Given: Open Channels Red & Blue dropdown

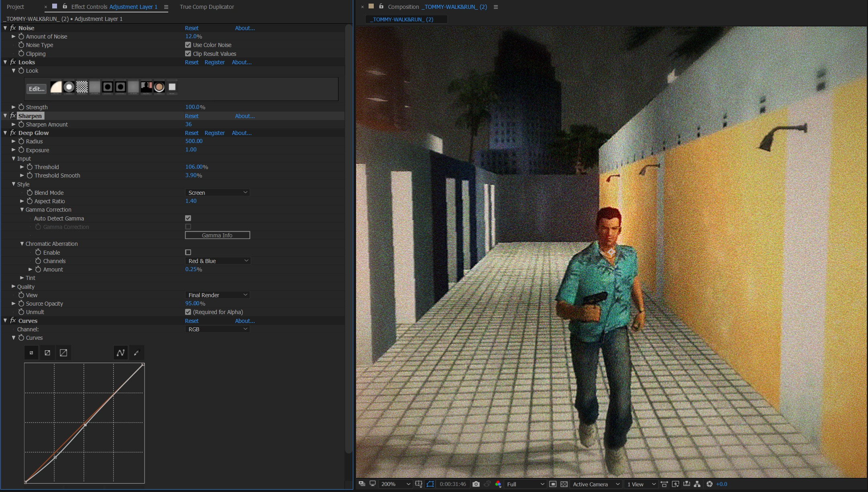Looking at the screenshot, I should pos(217,261).
